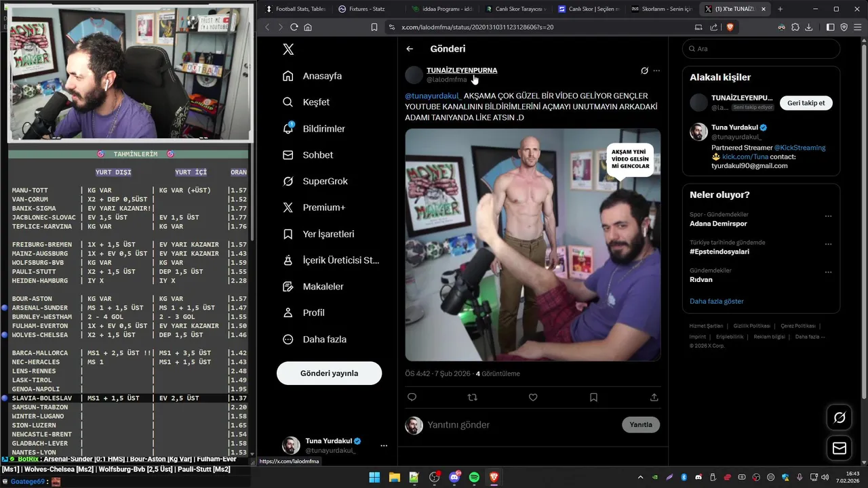
Task: Open Windows Start menu
Action: tap(374, 477)
